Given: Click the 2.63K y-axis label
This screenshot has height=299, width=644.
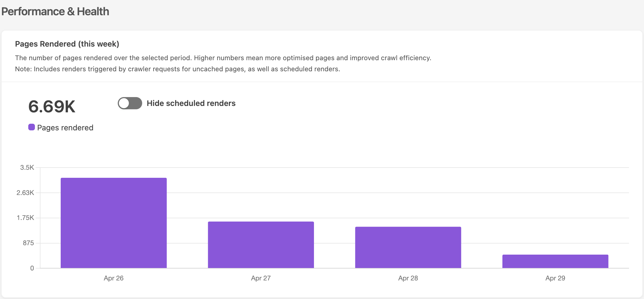Looking at the screenshot, I should pos(25,193).
